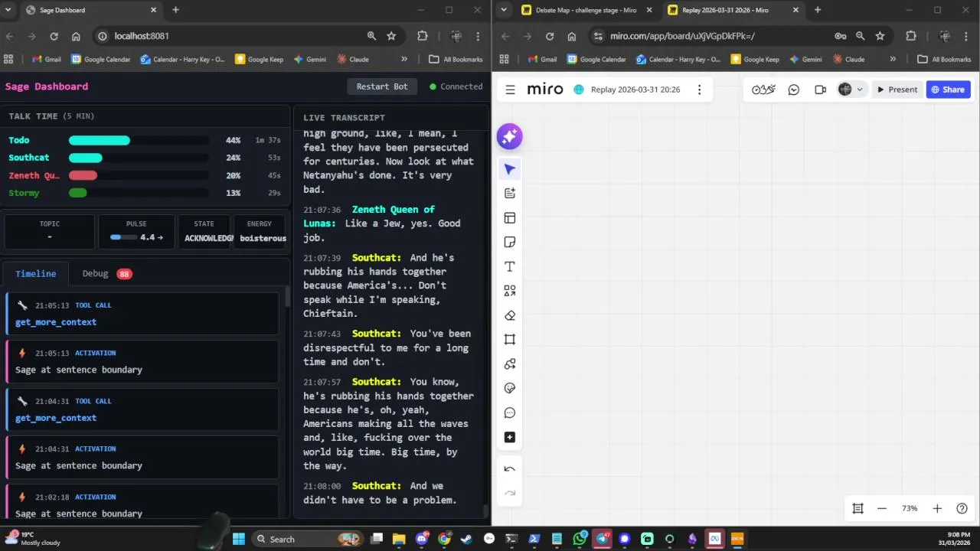
Task: Undo last action in Miro
Action: coord(510,469)
